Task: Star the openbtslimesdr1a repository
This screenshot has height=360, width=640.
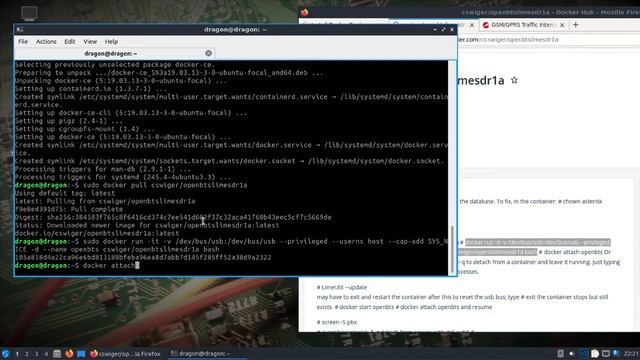Action: click(x=514, y=80)
